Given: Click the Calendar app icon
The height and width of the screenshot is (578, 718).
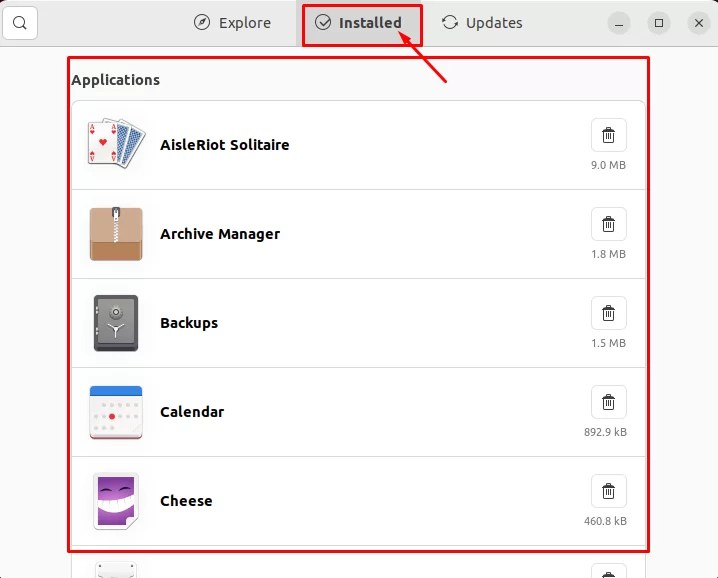Looking at the screenshot, I should pos(116,412).
